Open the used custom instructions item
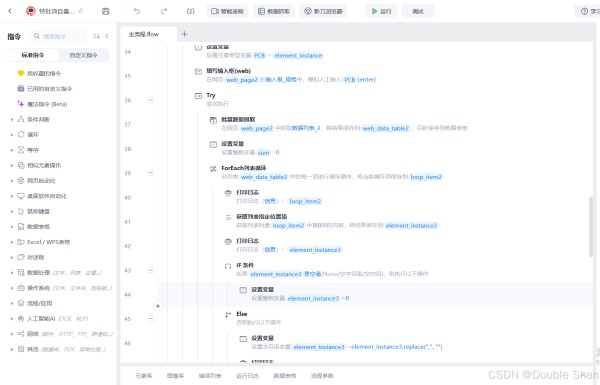 coord(45,88)
